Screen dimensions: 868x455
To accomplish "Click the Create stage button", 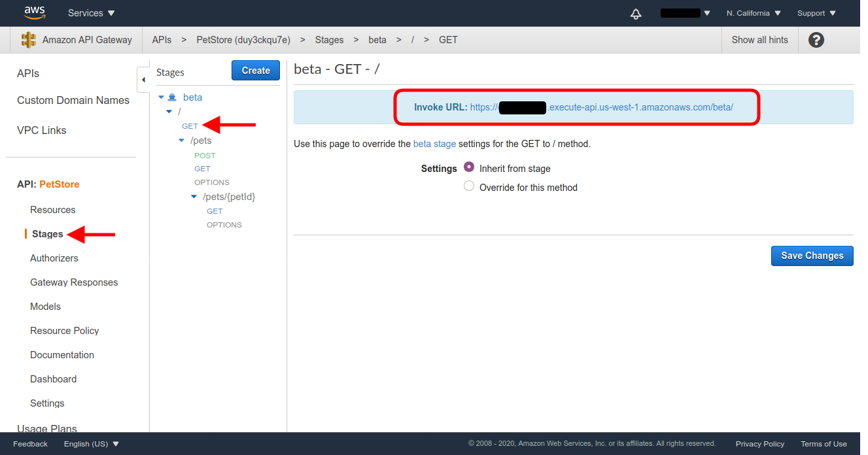I will click(255, 71).
